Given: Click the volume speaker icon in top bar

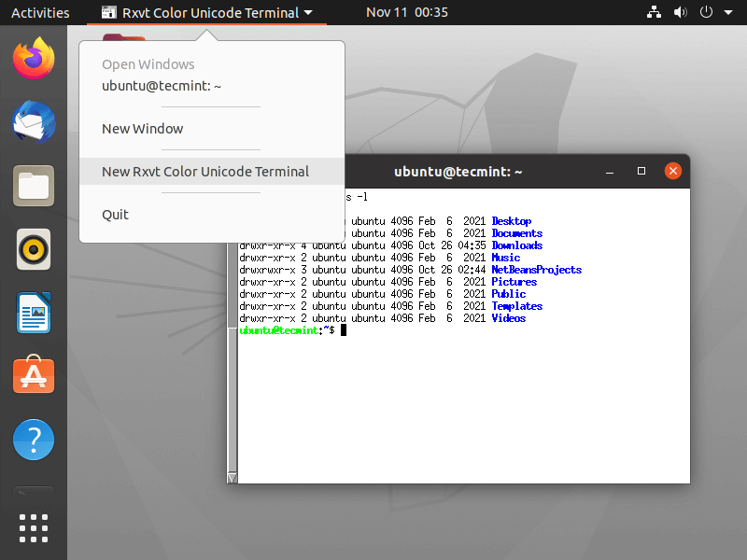Looking at the screenshot, I should pyautogui.click(x=681, y=12).
